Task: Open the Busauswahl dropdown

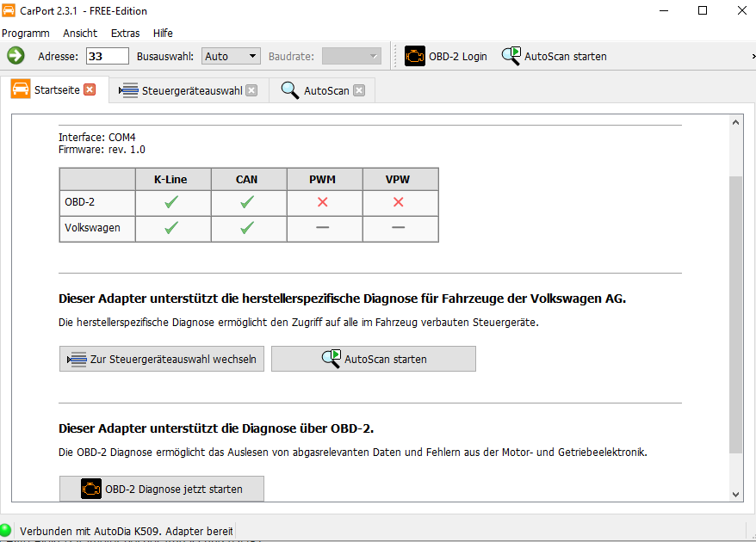Action: tap(231, 56)
